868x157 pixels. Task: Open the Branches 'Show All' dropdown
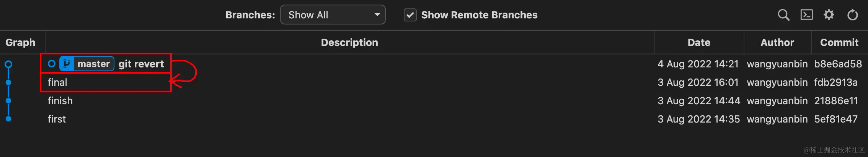point(333,15)
